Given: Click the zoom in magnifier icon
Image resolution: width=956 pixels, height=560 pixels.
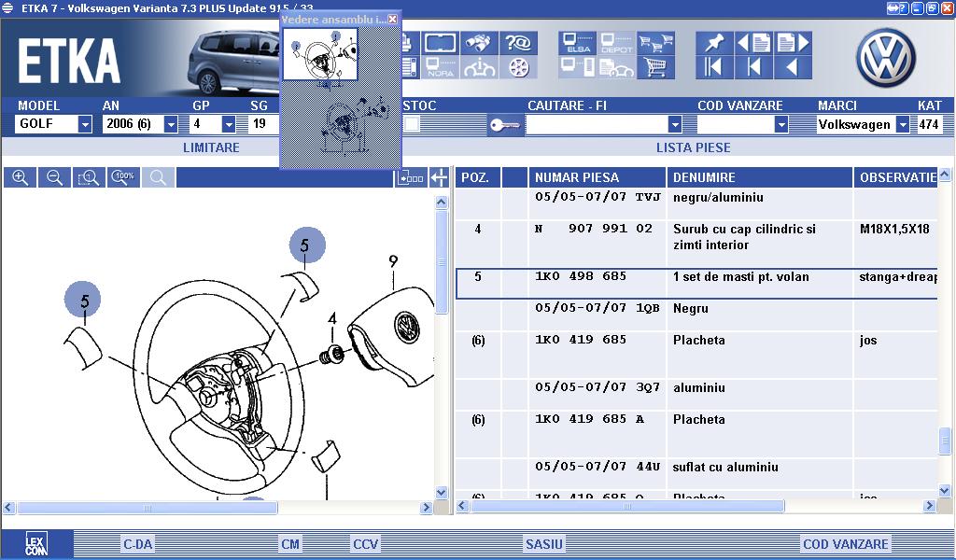Looking at the screenshot, I should (x=21, y=177).
